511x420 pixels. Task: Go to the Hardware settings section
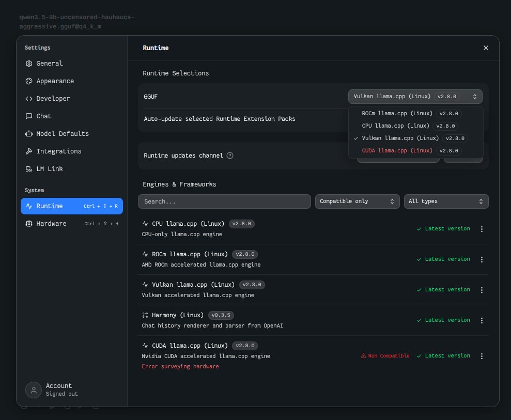[51, 224]
